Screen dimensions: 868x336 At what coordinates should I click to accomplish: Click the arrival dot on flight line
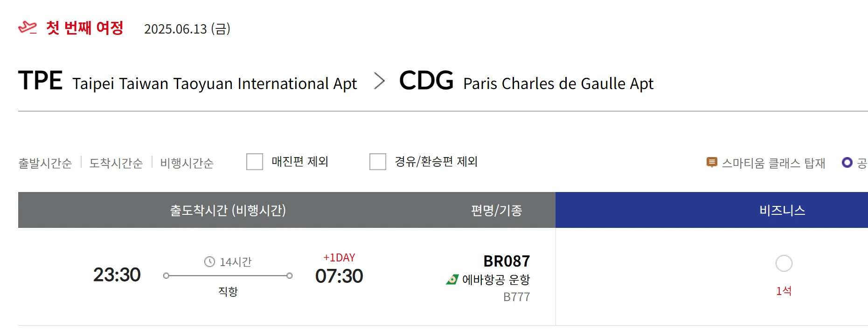290,276
